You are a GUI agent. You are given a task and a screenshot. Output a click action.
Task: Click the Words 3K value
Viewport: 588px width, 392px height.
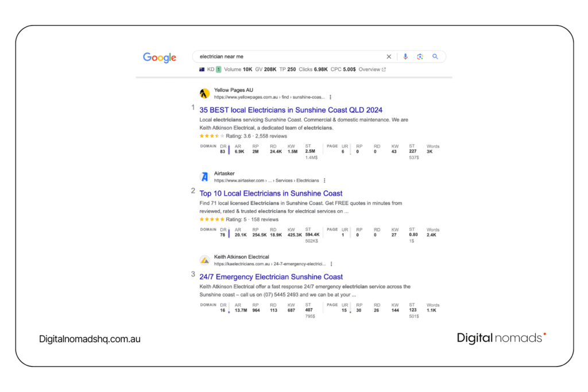tap(430, 152)
